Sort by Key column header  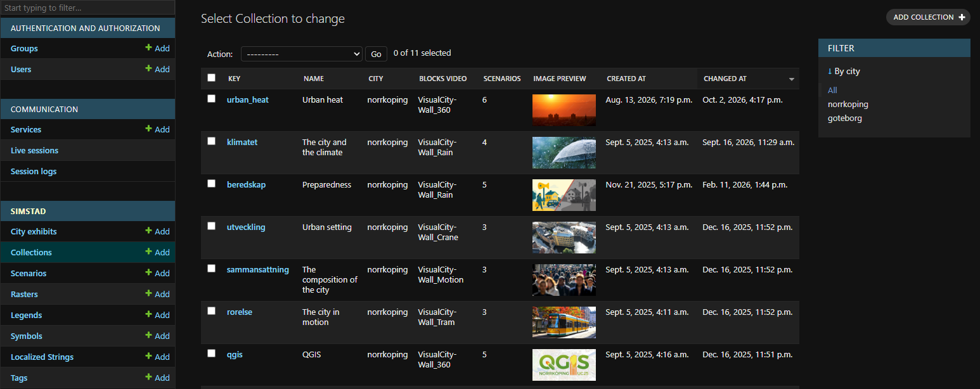[x=234, y=79]
